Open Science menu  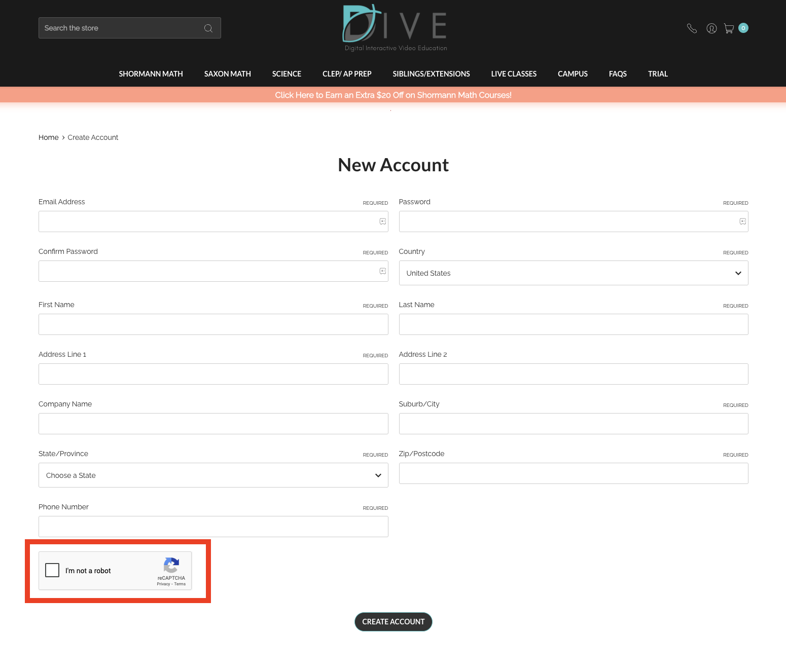pyautogui.click(x=287, y=74)
